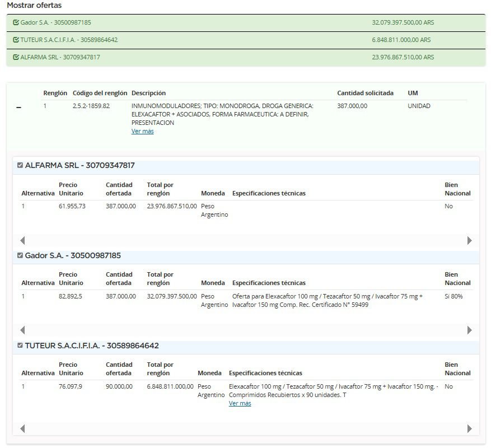Click check icon beside Gador S.A. offer row
Image resolution: width=491 pixels, height=448 pixels.
(16, 23)
